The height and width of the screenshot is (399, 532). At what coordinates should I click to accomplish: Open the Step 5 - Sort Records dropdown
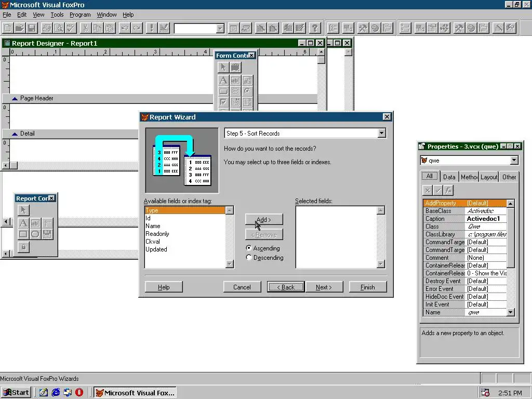click(x=382, y=133)
